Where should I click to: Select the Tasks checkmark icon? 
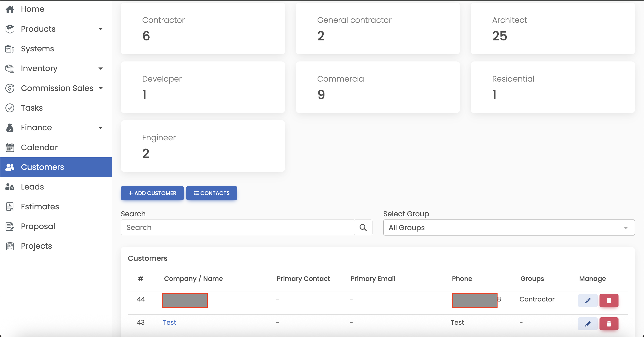pos(10,108)
